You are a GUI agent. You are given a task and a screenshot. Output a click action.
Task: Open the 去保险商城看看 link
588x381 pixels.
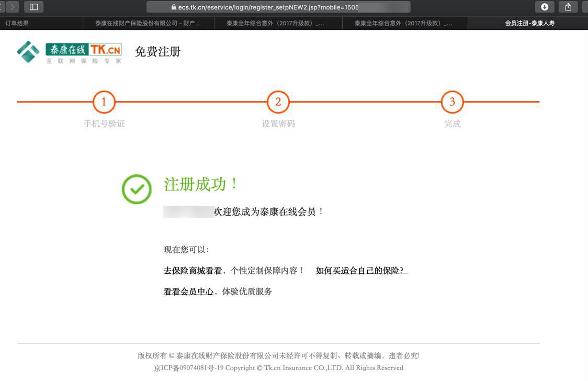pyautogui.click(x=193, y=271)
